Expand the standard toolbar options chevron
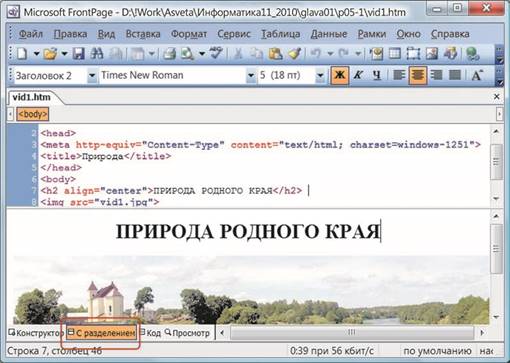Viewport: 510px width, 363px height. [x=499, y=55]
